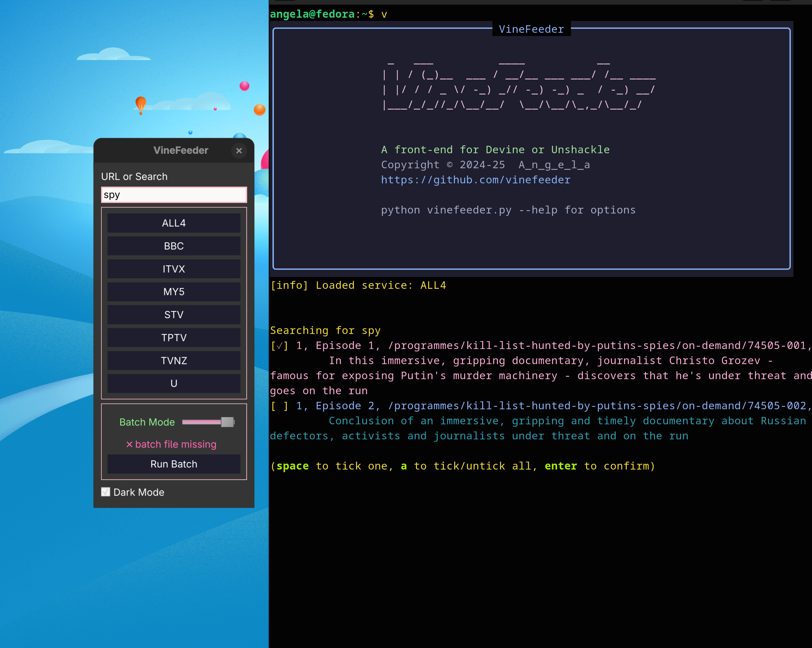Click the VineFeeder window title bar
This screenshot has width=812, height=648.
tap(181, 150)
